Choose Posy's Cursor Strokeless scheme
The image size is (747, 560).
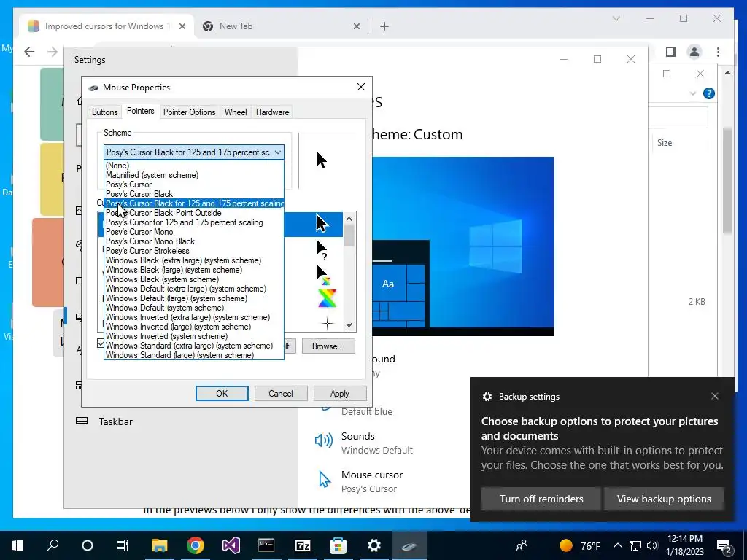tap(194, 251)
